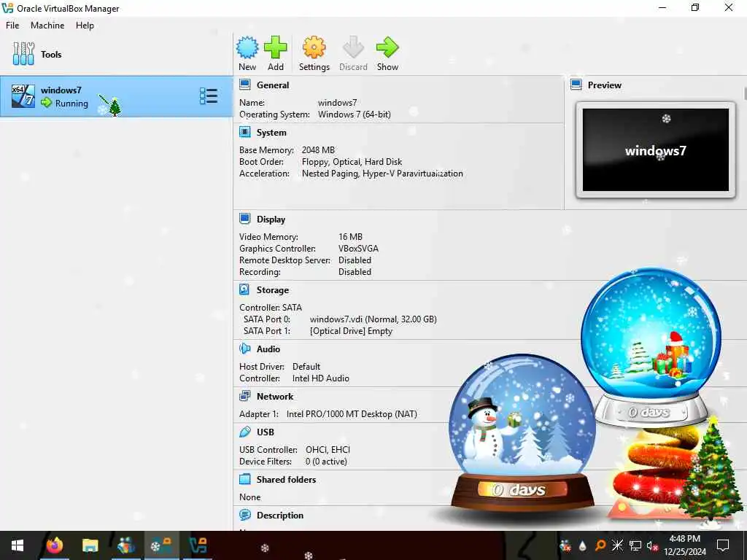Click the network icon in system tray
Image resolution: width=747 pixels, height=560 pixels.
(635, 545)
